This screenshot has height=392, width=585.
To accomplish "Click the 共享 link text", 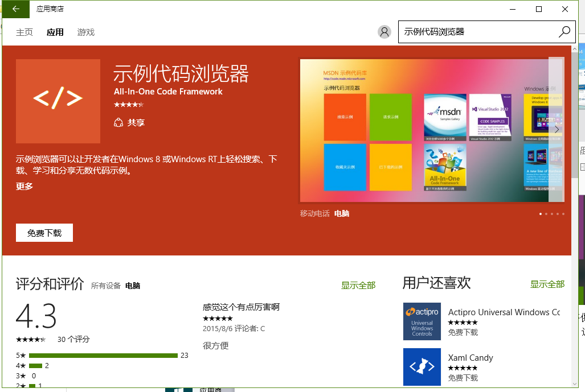I will 136,122.
